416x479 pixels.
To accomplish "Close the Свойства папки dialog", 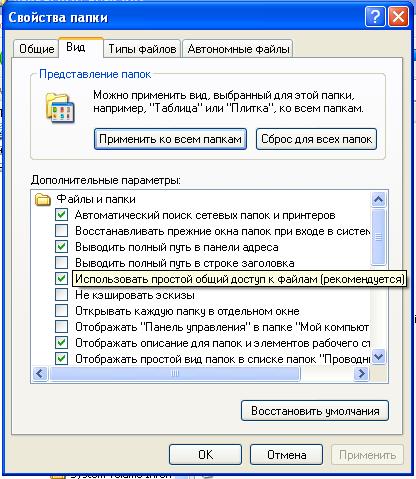I will (x=398, y=17).
